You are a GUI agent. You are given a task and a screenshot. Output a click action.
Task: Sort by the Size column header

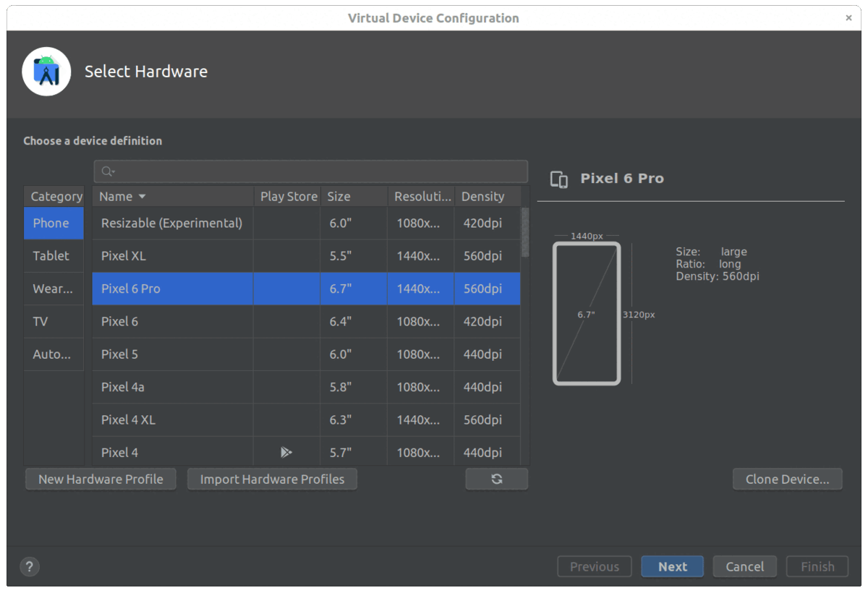[x=354, y=196]
